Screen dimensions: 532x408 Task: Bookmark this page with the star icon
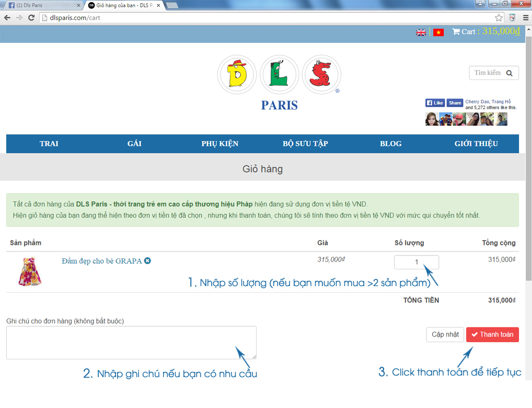coord(499,18)
